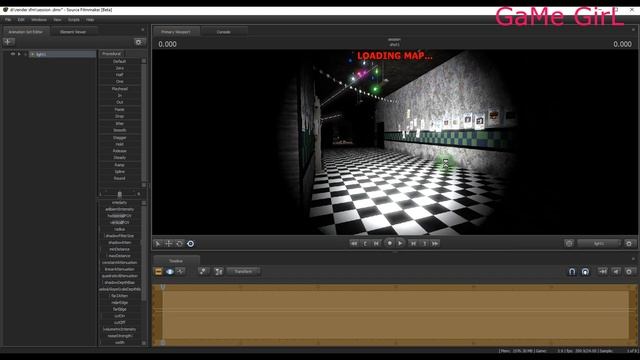
Task: Adjust the shadowAtten control slider
Action: (x=120, y=242)
